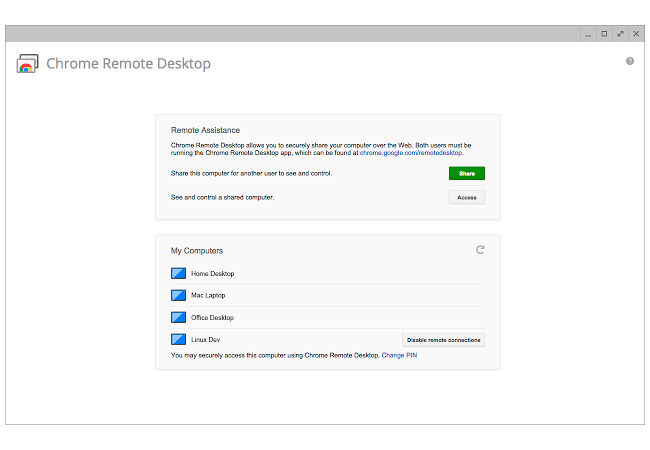Click the My Computers heading
The image size is (650, 450).
coord(197,251)
